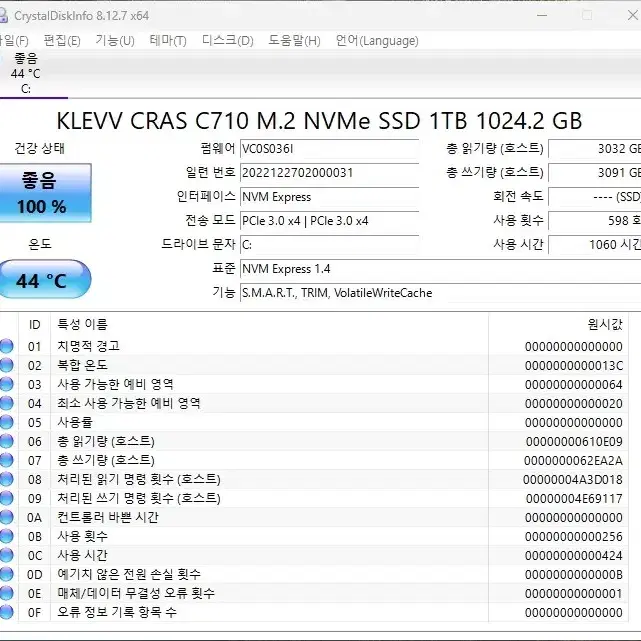
Task: Click raw value 0000000000424
Action: tap(574, 556)
